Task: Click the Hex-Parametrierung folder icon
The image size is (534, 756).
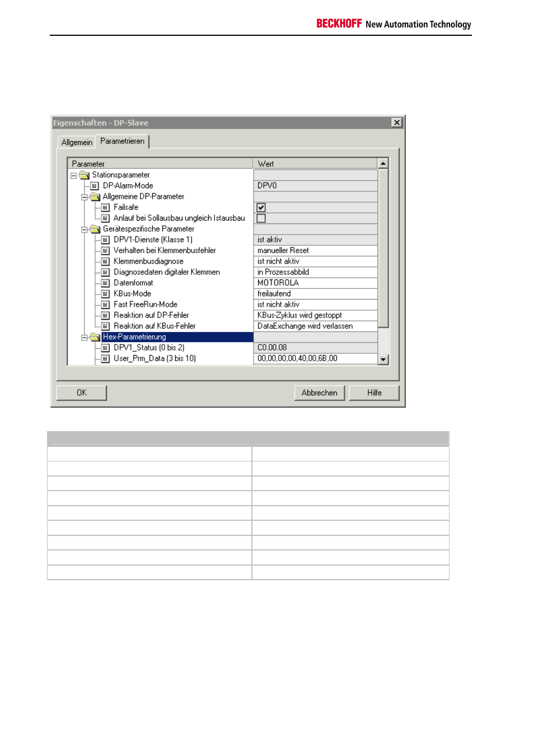Action: [95, 337]
